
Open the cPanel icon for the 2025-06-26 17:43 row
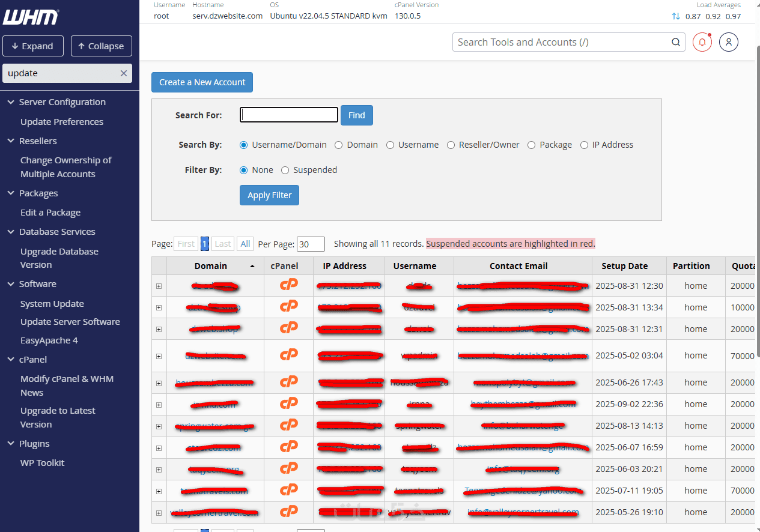[x=289, y=382]
